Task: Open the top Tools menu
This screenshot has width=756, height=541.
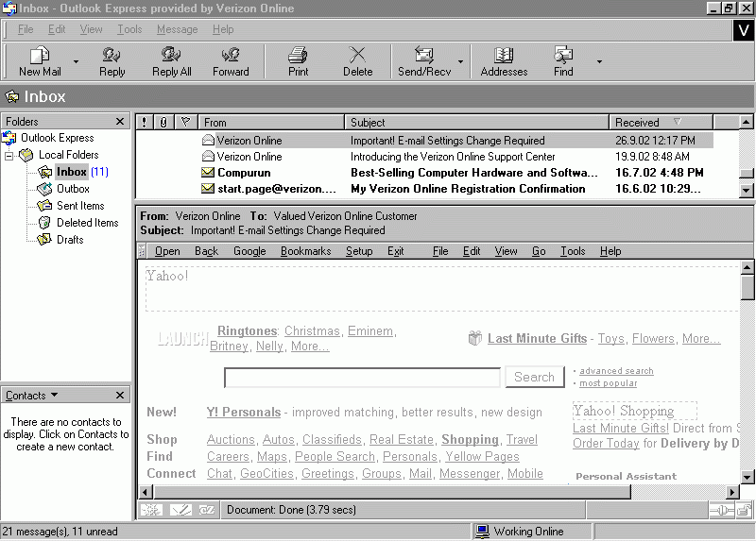Action: coord(129,29)
